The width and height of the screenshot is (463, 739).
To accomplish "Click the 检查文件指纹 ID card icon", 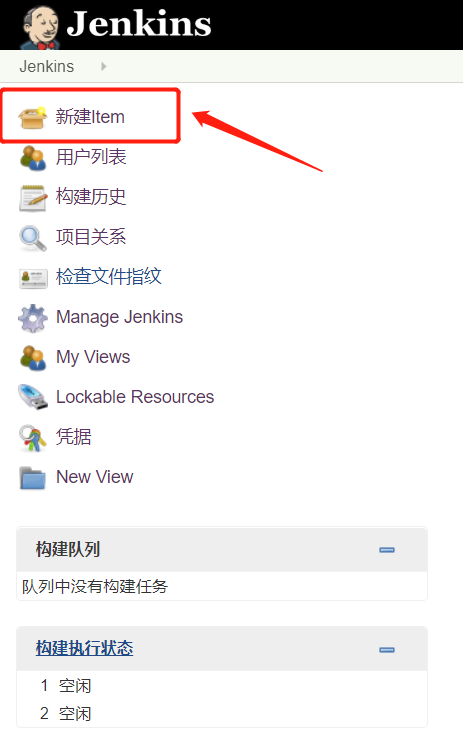I will pyautogui.click(x=33, y=278).
